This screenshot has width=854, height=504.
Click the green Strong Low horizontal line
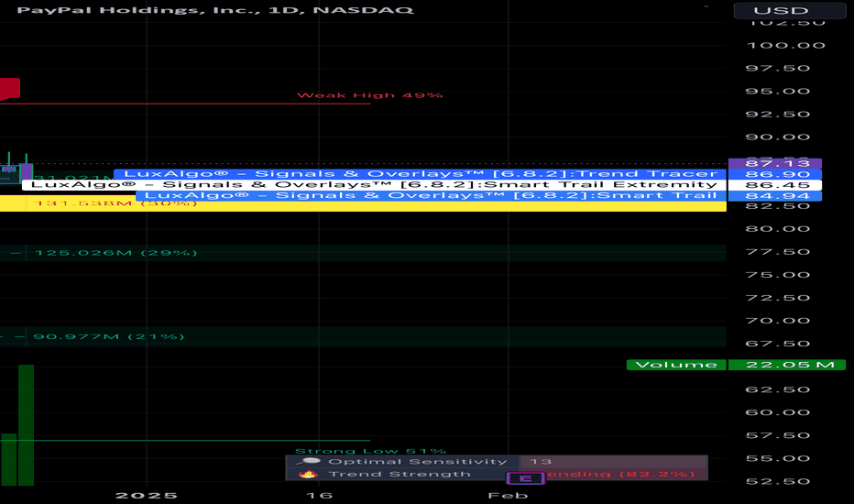[185, 440]
